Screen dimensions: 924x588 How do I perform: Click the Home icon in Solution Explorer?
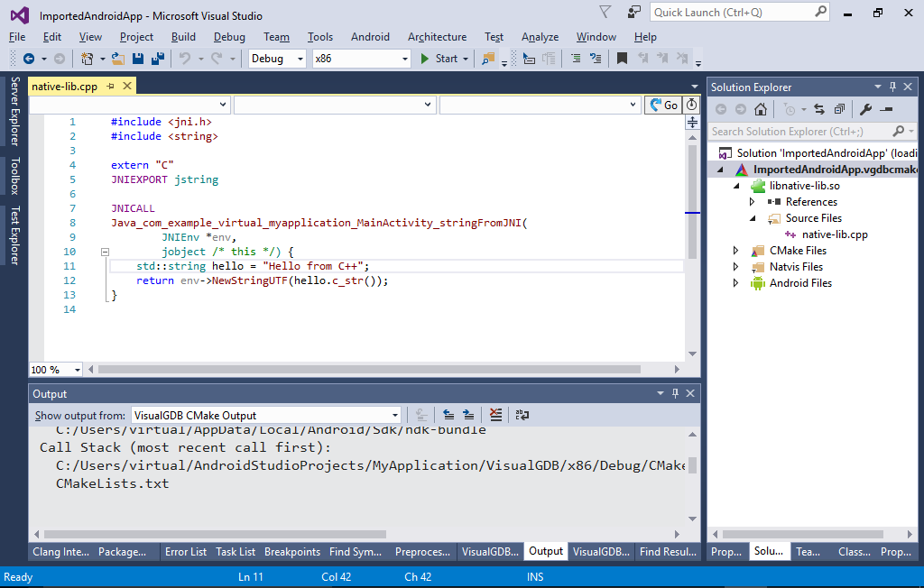coord(761,109)
